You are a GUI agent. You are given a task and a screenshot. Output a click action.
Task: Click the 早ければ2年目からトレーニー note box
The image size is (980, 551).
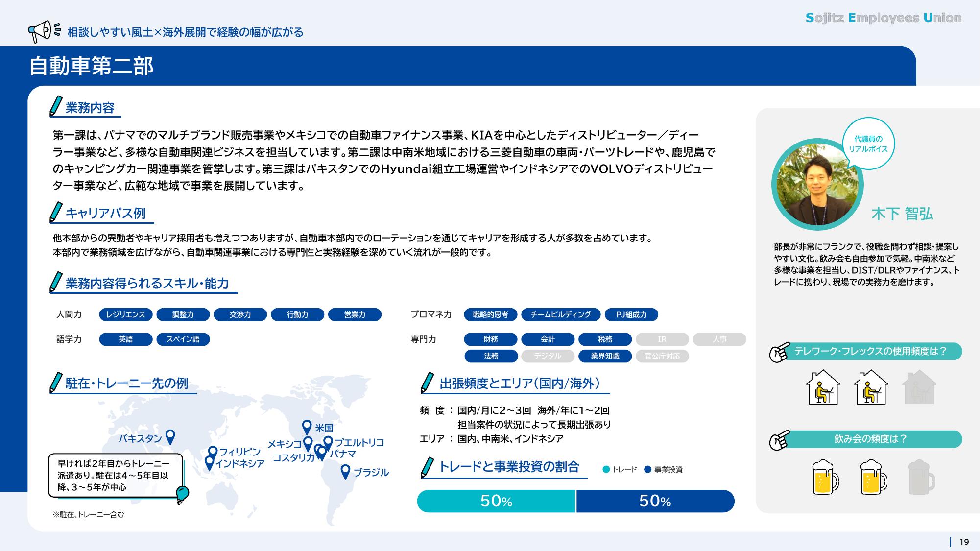pyautogui.click(x=116, y=475)
